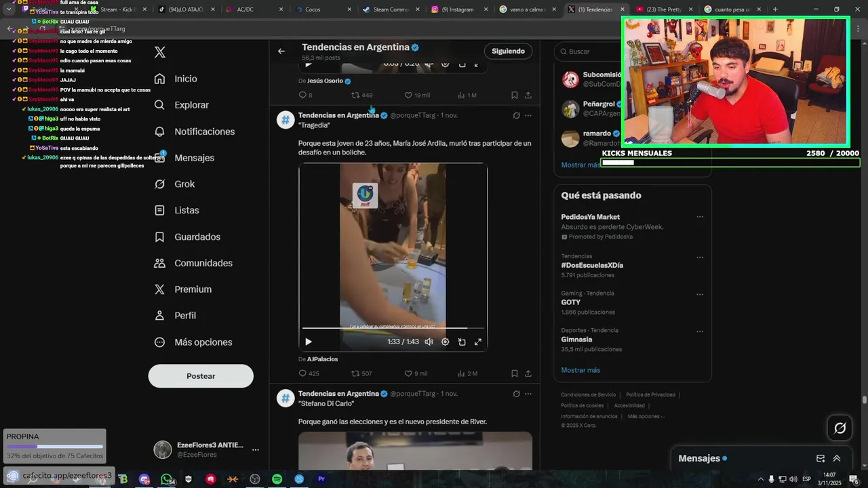The image size is (868, 488).
Task: Compose new message in Mensajes drawer
Action: pos(821,459)
